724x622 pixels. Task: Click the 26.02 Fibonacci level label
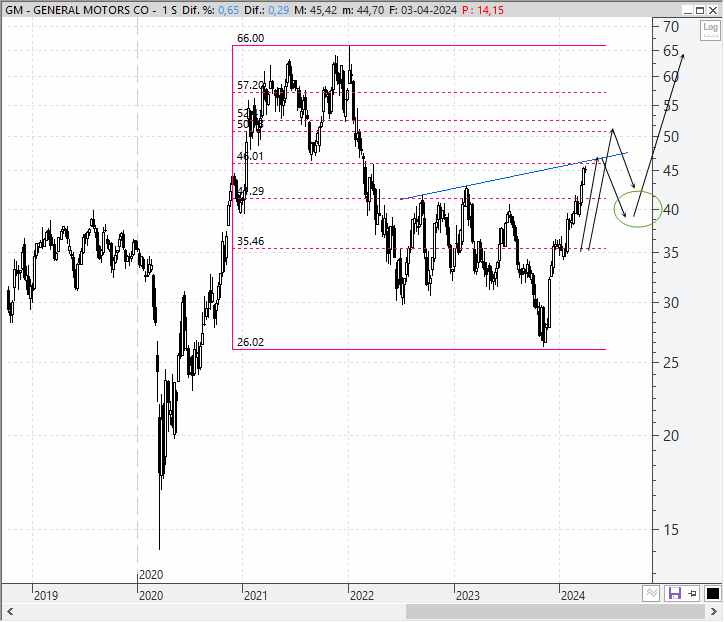pos(251,342)
